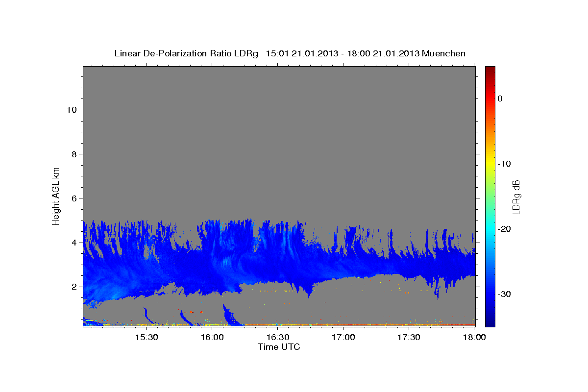Click the 17:00 time tick label
588x392 pixels.
tap(343, 338)
